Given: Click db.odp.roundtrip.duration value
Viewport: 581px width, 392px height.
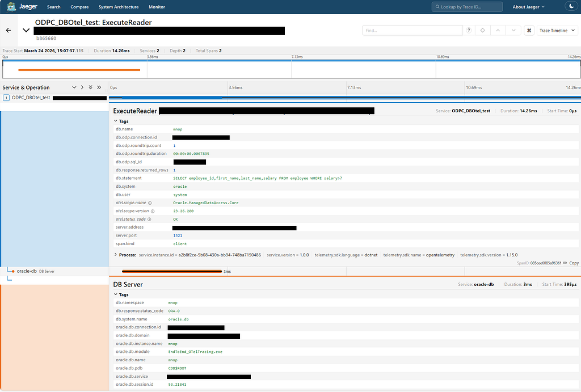Looking at the screenshot, I should (x=191, y=153).
